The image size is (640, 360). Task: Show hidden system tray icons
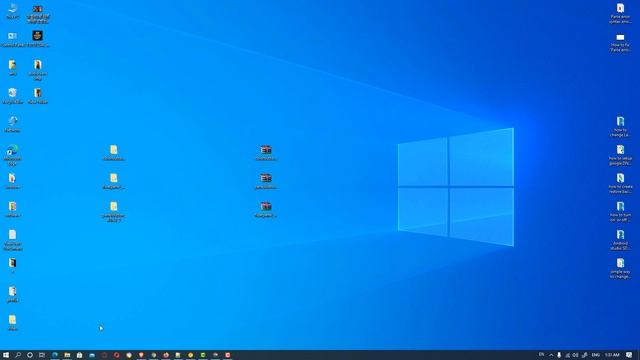coord(551,355)
